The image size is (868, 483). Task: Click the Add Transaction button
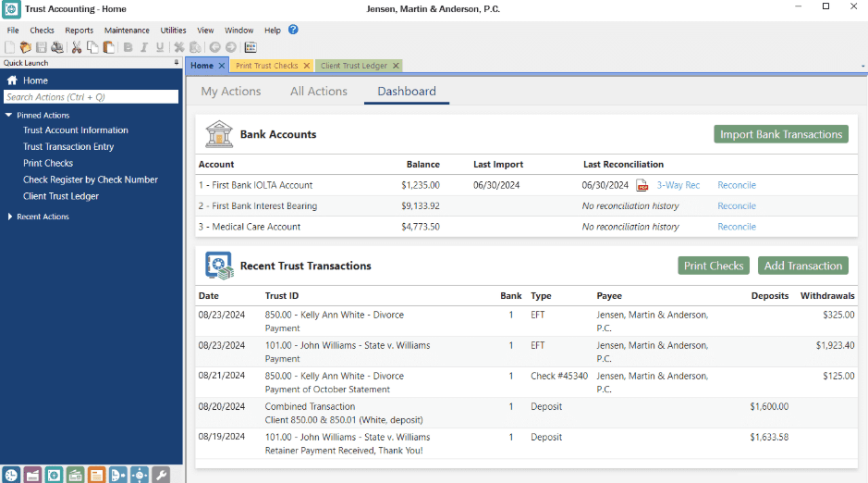[x=803, y=266]
